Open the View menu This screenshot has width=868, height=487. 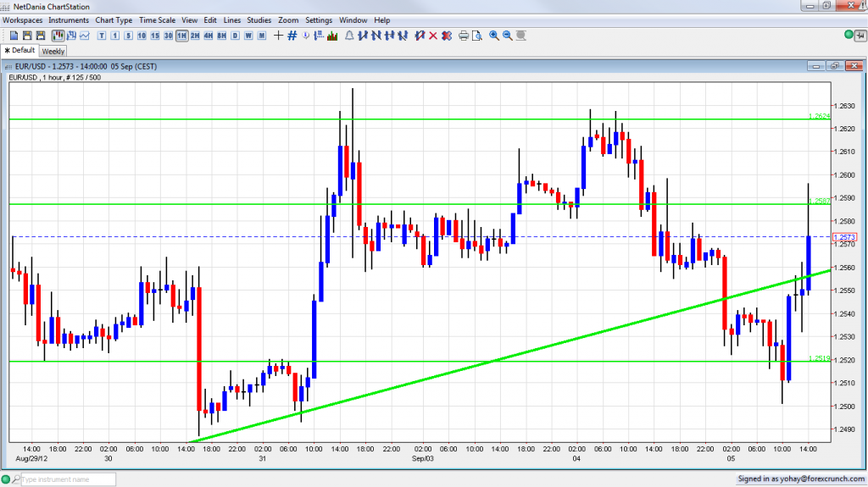[189, 20]
